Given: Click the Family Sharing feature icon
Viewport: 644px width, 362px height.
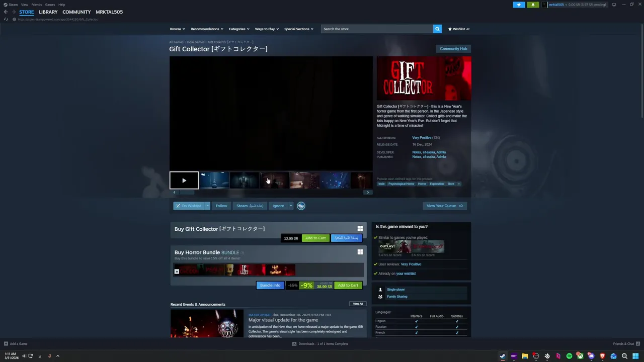Looking at the screenshot, I should [380, 297].
